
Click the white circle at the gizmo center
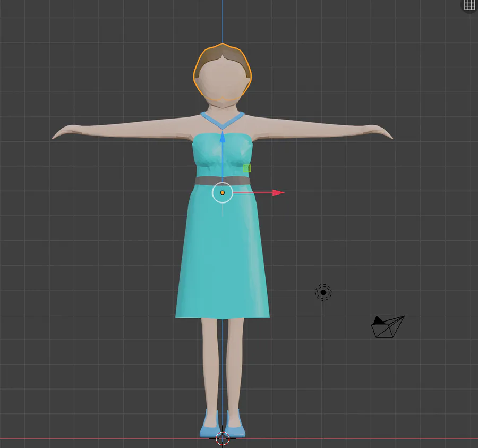click(223, 193)
